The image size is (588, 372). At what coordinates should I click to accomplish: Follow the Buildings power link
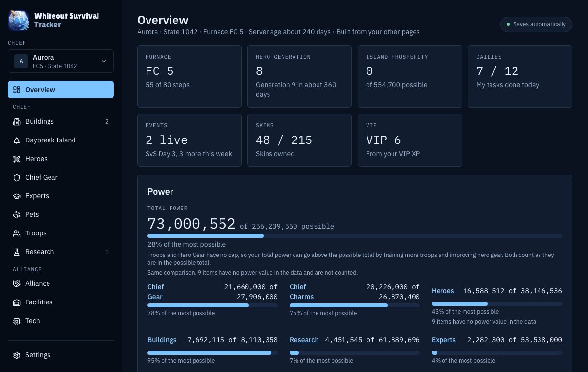pyautogui.click(x=162, y=340)
